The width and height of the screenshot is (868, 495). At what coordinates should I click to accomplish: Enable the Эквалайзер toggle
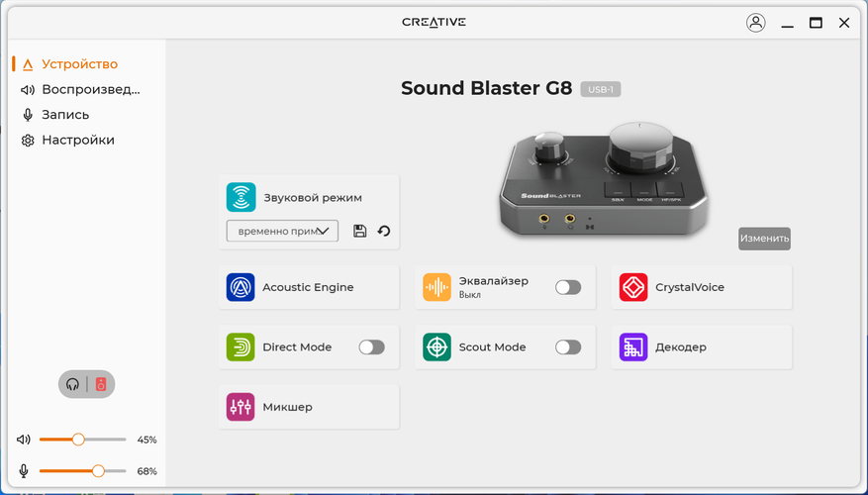[568, 287]
